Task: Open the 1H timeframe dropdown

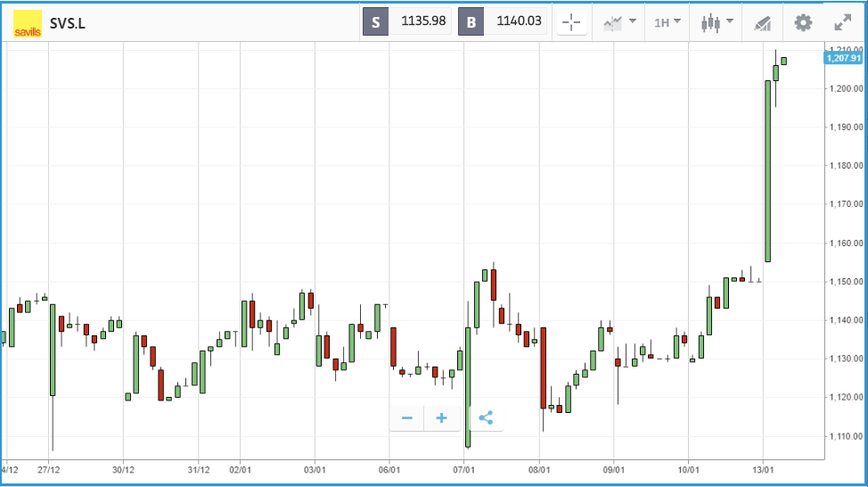Action: [x=667, y=22]
